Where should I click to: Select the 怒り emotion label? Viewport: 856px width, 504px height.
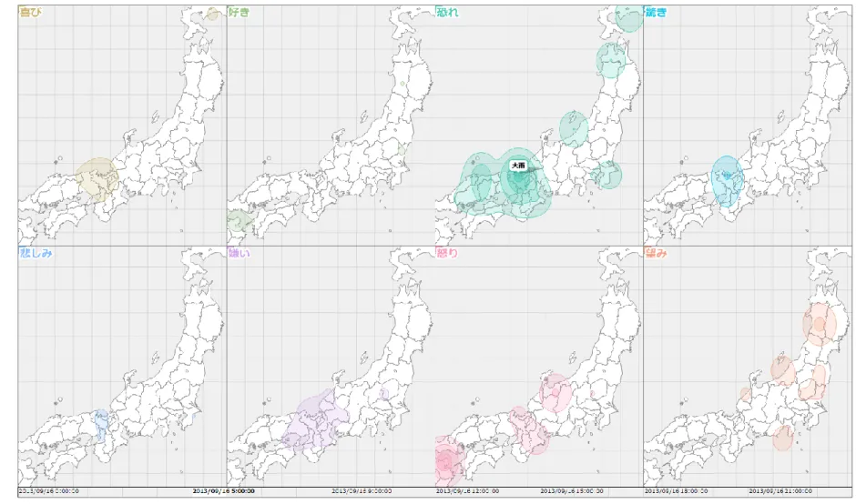click(448, 253)
